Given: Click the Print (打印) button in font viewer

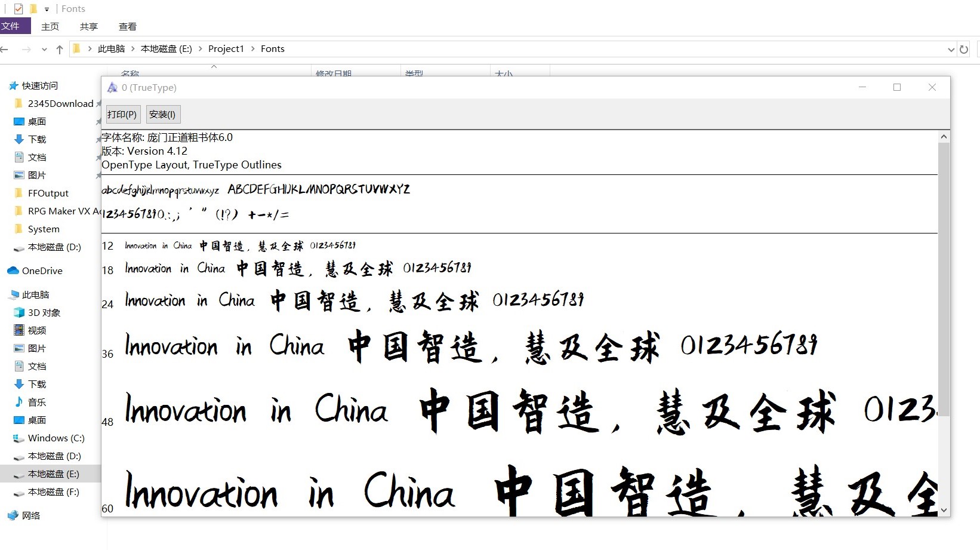Looking at the screenshot, I should (x=122, y=114).
